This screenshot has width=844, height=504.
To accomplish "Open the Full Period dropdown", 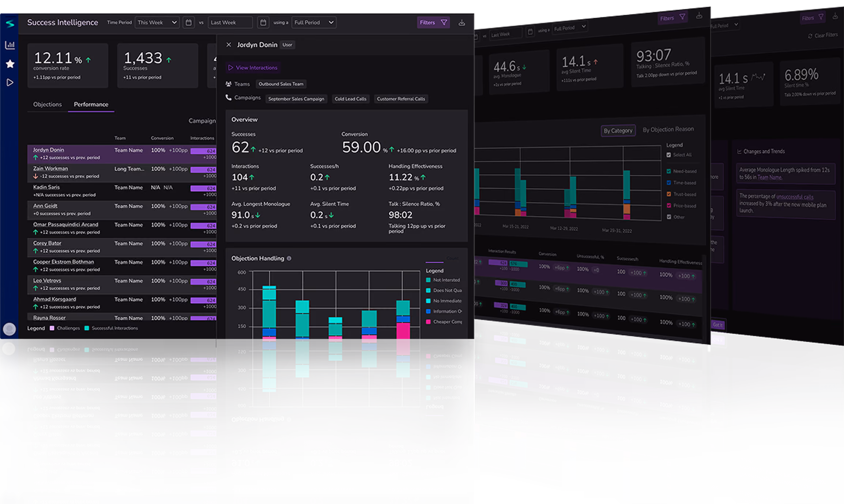I will coord(314,23).
